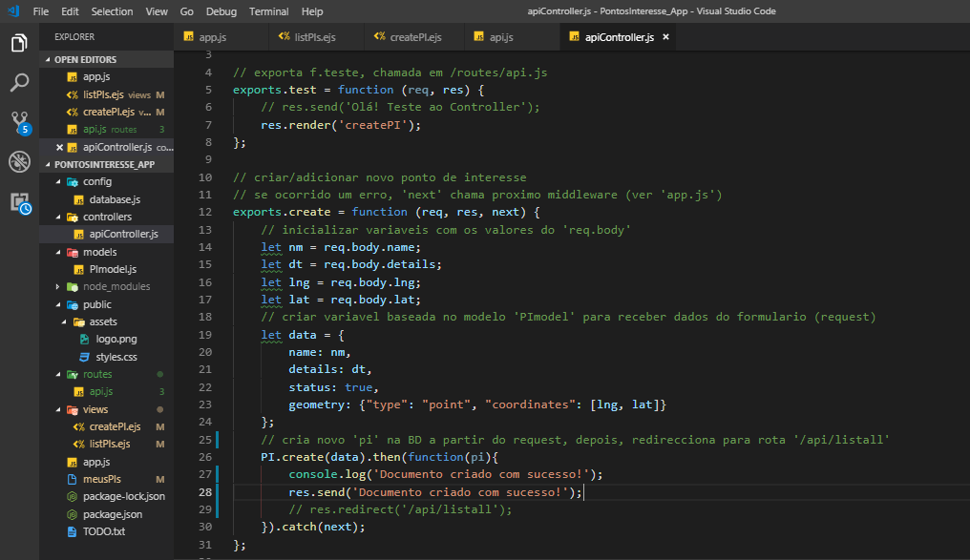This screenshot has width=970, height=560.
Task: Open the TODO.txt file
Action: tap(105, 530)
